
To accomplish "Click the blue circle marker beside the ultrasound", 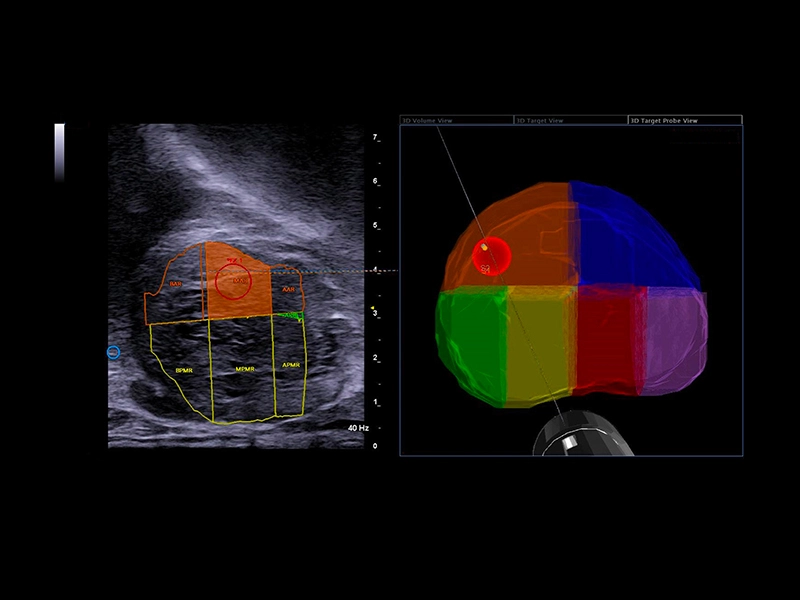I will click(113, 352).
